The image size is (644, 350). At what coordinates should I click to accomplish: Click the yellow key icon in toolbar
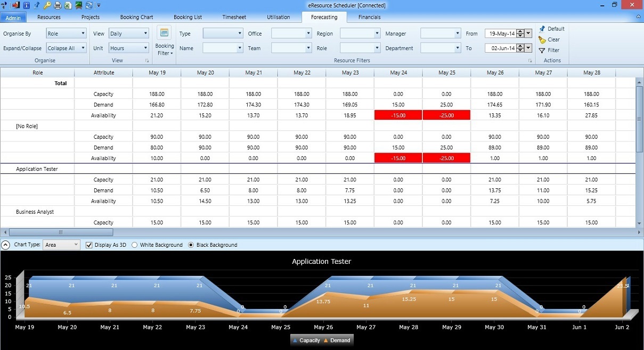pos(47,5)
